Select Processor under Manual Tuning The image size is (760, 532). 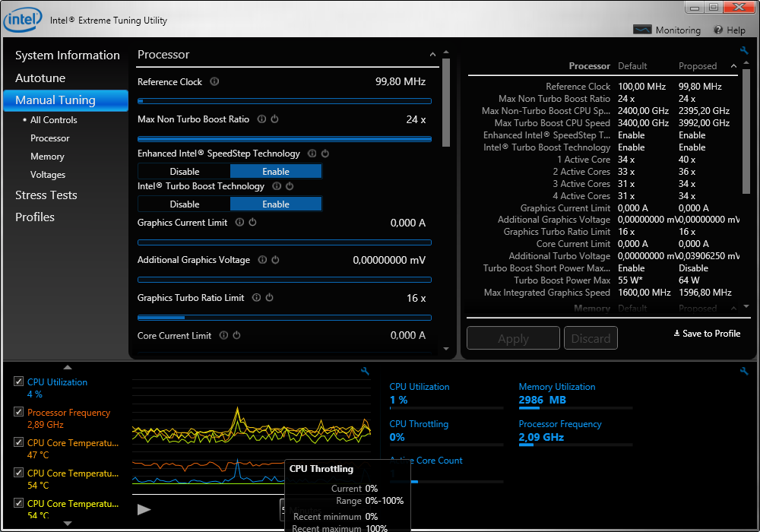pyautogui.click(x=50, y=138)
